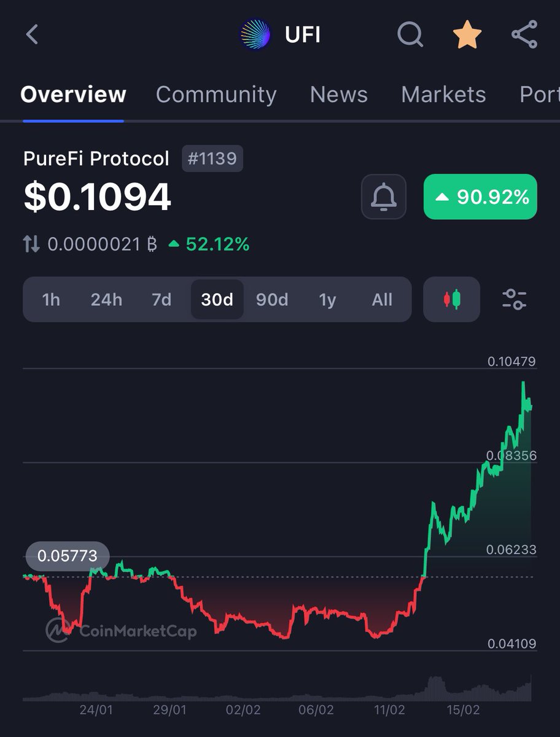
Task: Tap the 29/01 date label
Action: (170, 709)
